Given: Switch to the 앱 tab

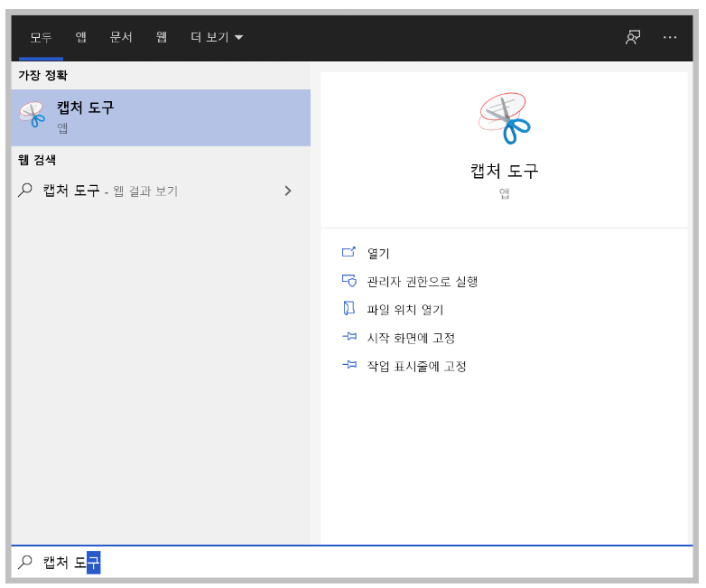Looking at the screenshot, I should click(x=81, y=37).
